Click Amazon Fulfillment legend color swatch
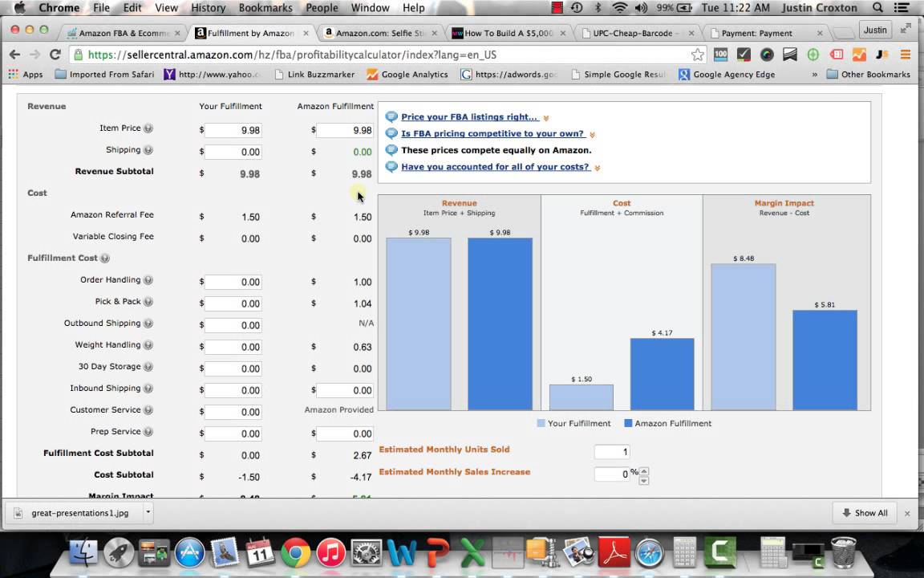924x578 pixels. click(628, 424)
